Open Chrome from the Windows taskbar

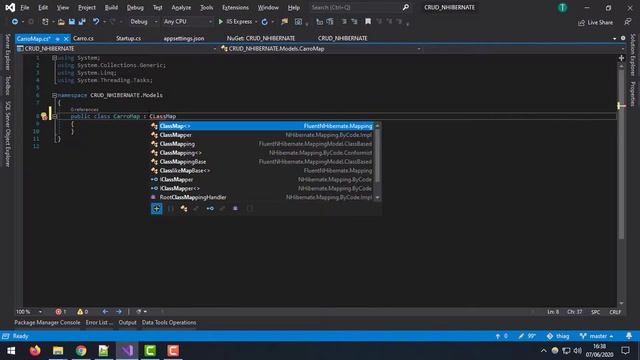[81, 351]
